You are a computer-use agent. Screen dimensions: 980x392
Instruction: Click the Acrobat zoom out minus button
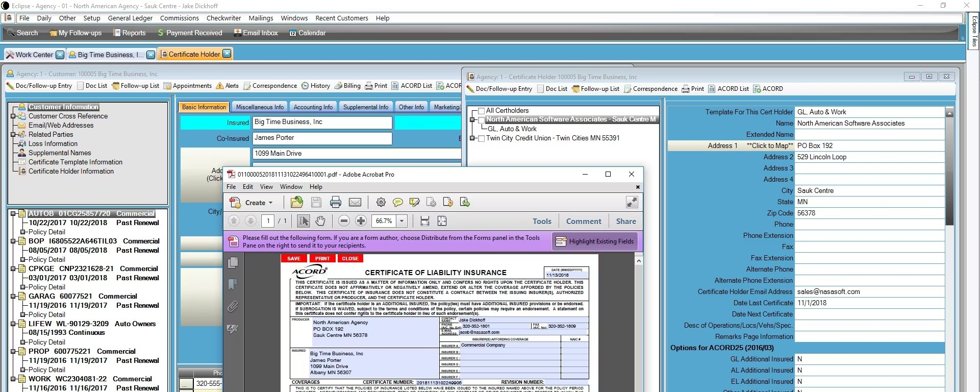[x=344, y=221]
